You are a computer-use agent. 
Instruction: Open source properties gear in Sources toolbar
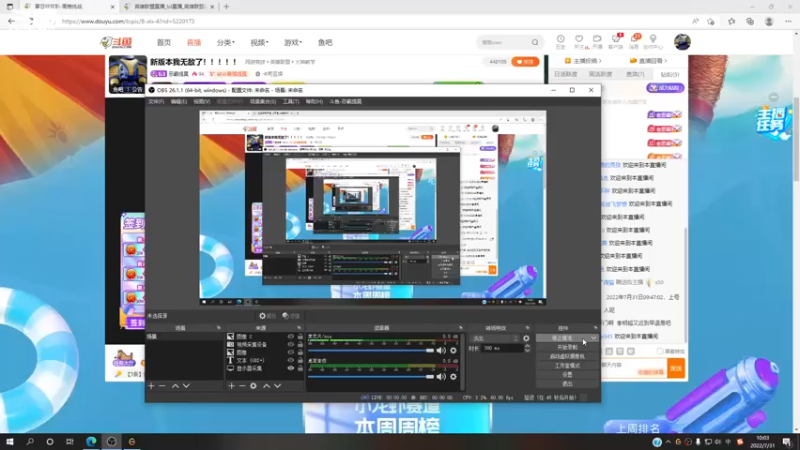tap(254, 386)
